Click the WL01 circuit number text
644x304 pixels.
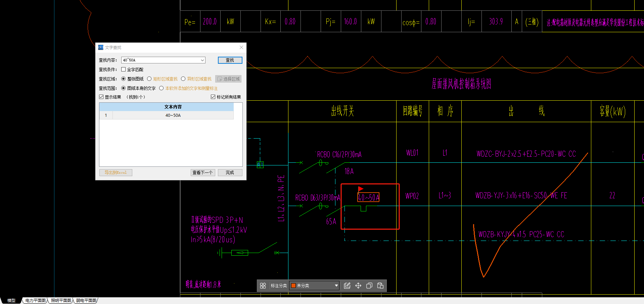pyautogui.click(x=412, y=153)
